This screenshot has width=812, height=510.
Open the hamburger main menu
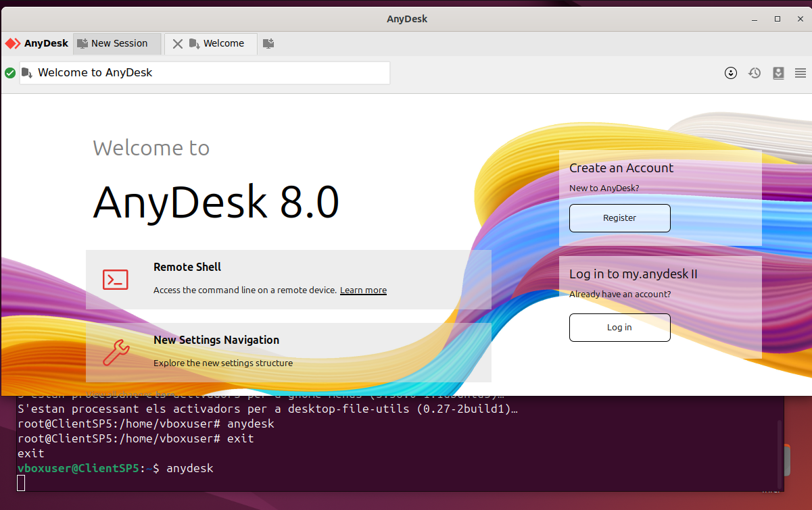pyautogui.click(x=801, y=73)
